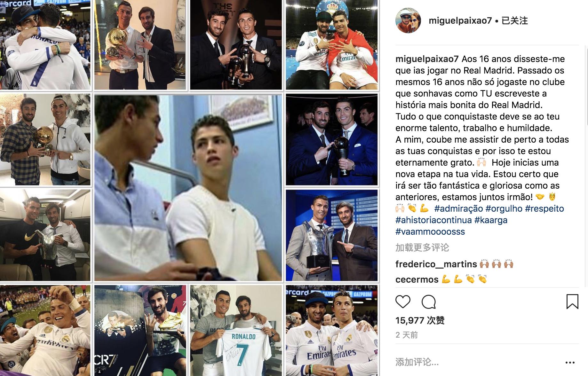The image size is (588, 376).
Task: Open comments with the speech bubble icon
Action: tap(429, 302)
